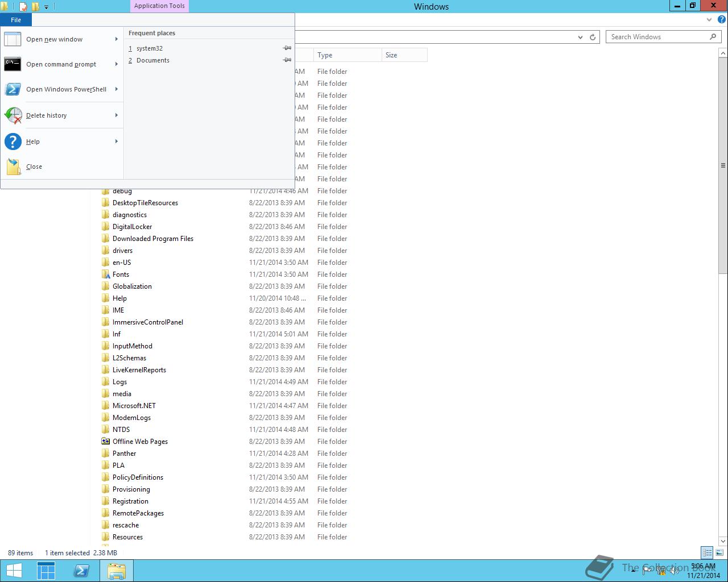Select the drivers folder
The width and height of the screenshot is (728, 582).
point(122,251)
